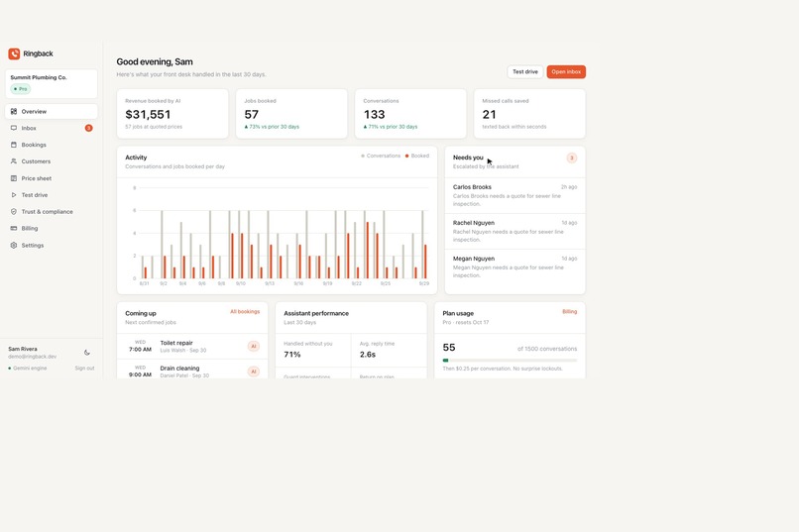The image size is (799, 532).
Task: Click the Pro plan badge
Action: [x=21, y=89]
